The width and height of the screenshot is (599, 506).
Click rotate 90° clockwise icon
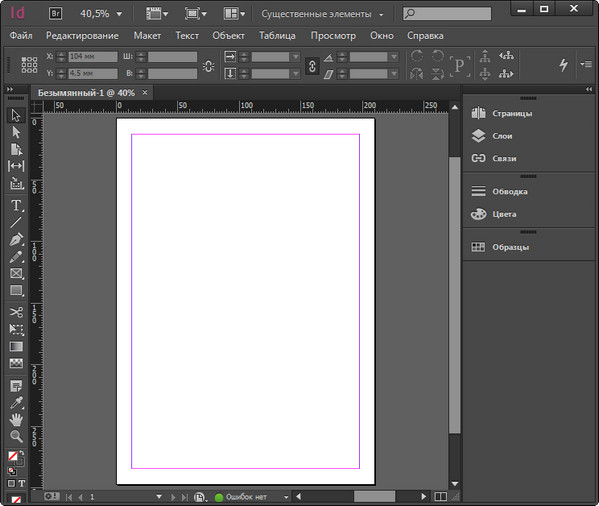tap(417, 56)
